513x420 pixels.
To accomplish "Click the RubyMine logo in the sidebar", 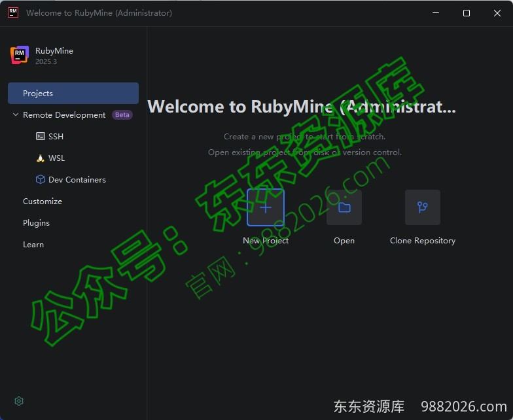I will [20, 55].
